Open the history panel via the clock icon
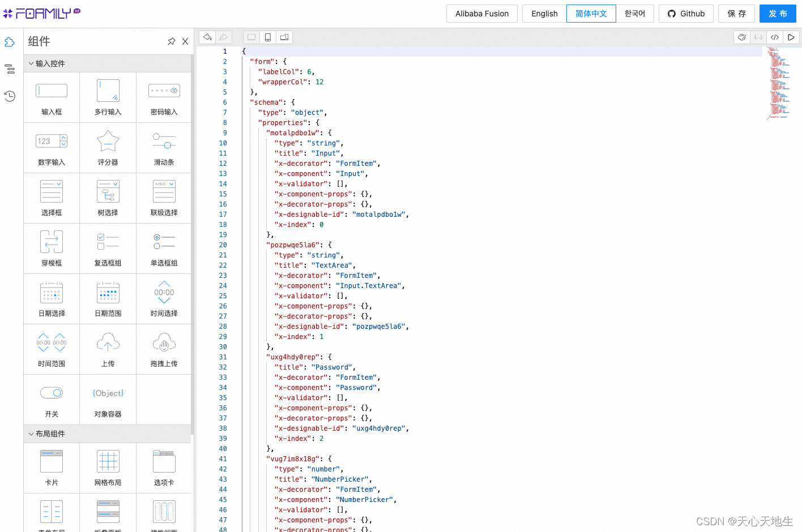The width and height of the screenshot is (802, 532). tap(9, 96)
